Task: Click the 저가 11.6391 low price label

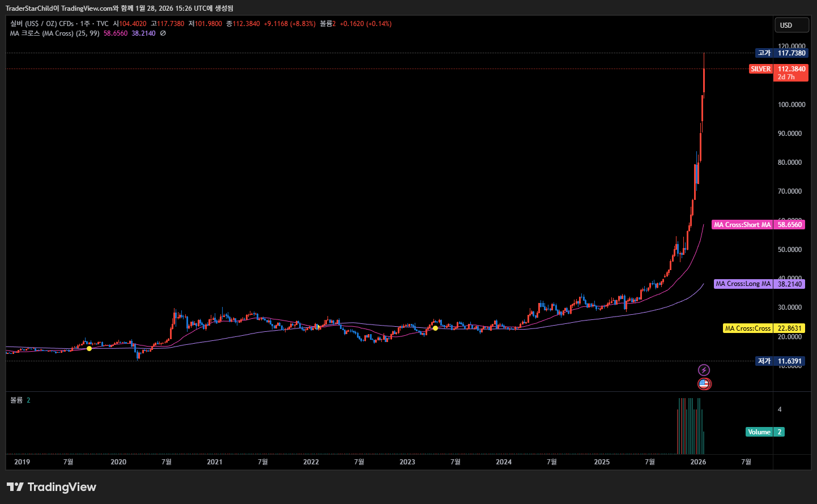Action: coord(781,361)
